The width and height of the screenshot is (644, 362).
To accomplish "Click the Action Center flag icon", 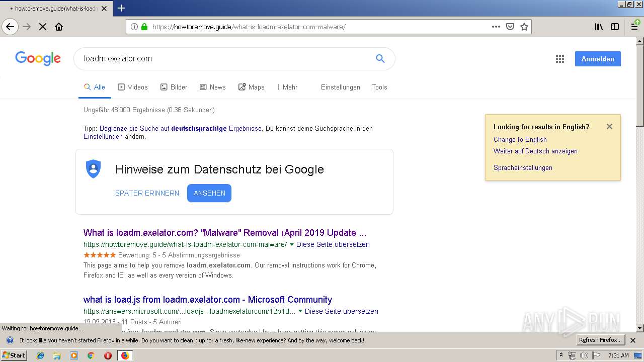I will point(596,355).
